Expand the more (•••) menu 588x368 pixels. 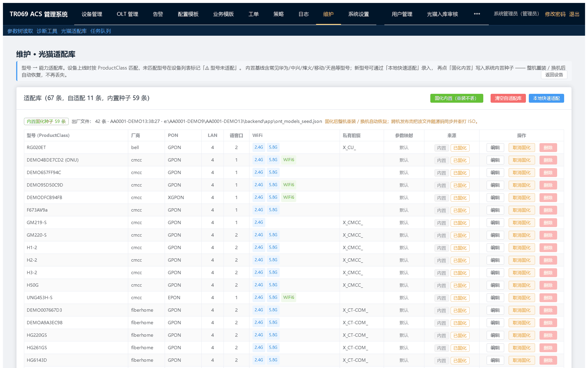477,14
